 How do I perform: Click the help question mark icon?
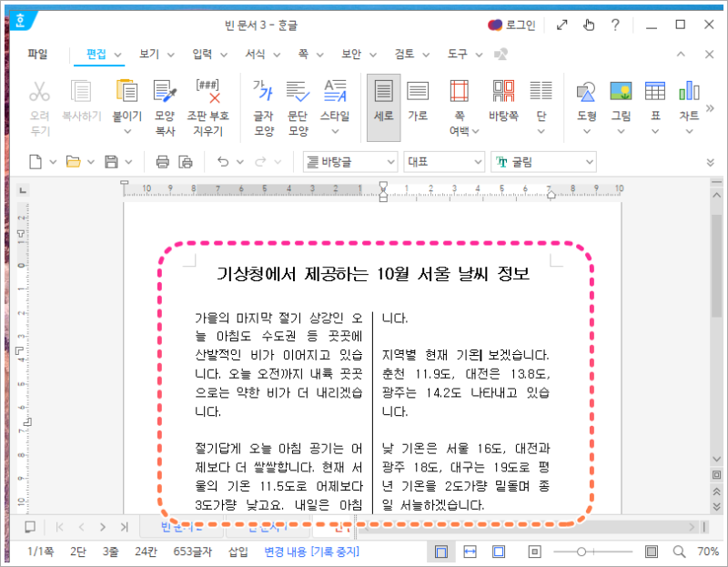[615, 25]
